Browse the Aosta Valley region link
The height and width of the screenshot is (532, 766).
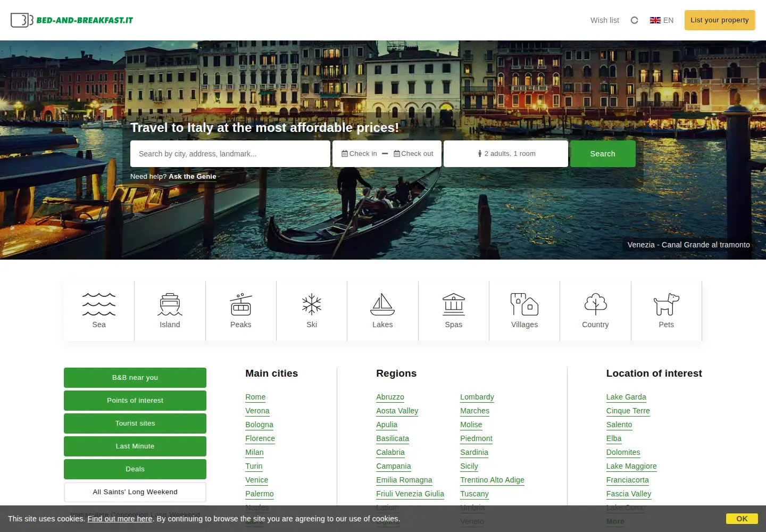click(397, 411)
